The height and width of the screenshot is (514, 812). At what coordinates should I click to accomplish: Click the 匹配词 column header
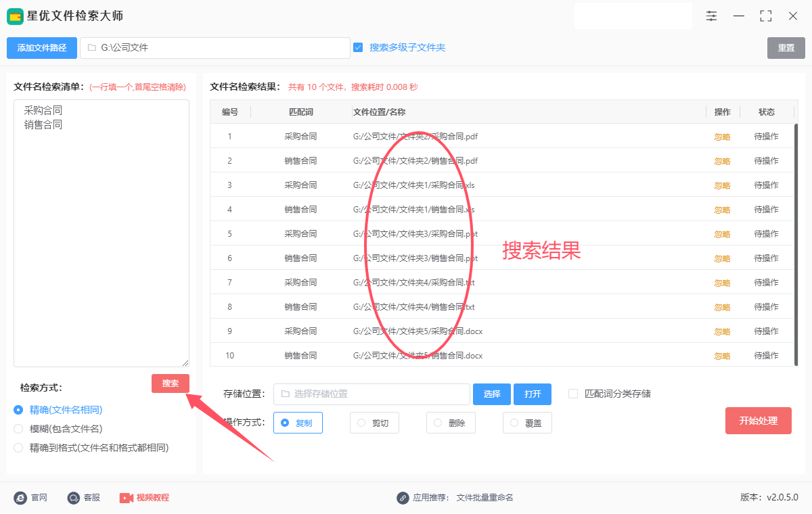(x=300, y=112)
